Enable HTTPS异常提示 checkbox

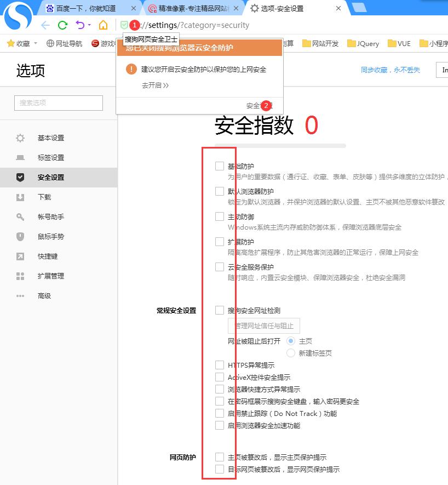(220, 365)
